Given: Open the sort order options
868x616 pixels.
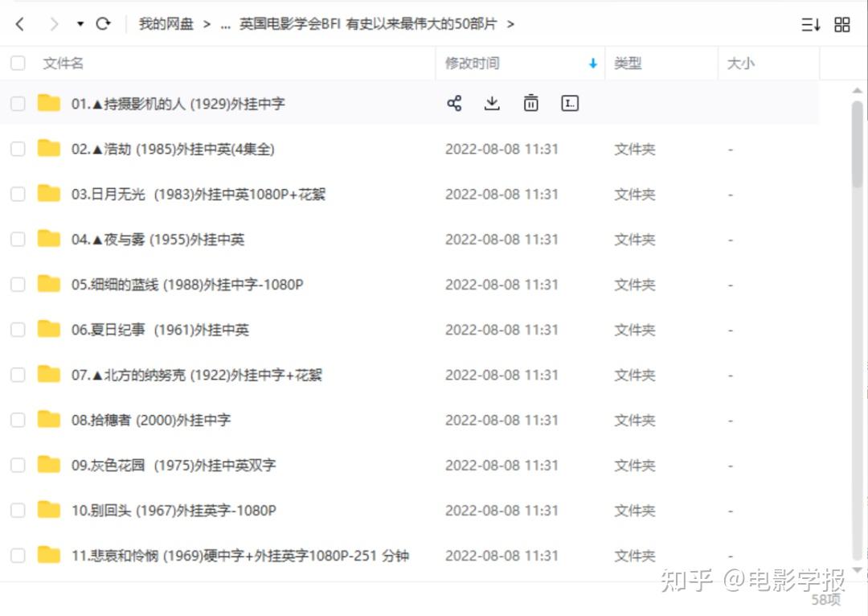Looking at the screenshot, I should [810, 24].
